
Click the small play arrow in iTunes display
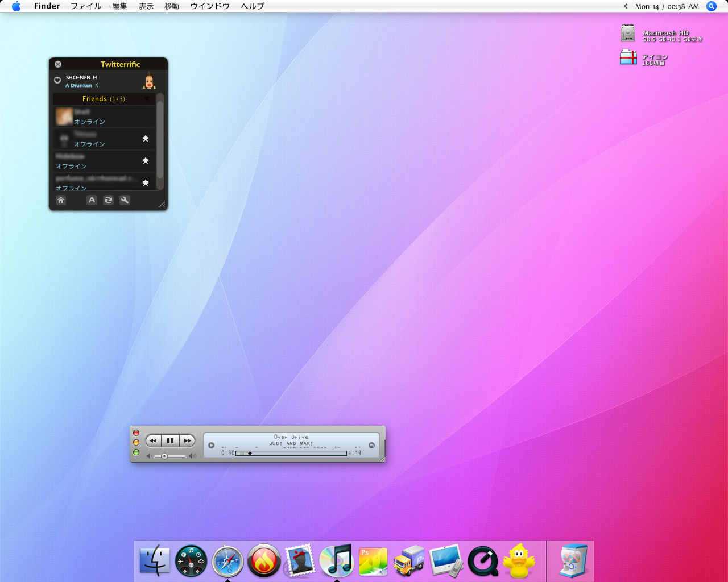pyautogui.click(x=211, y=445)
